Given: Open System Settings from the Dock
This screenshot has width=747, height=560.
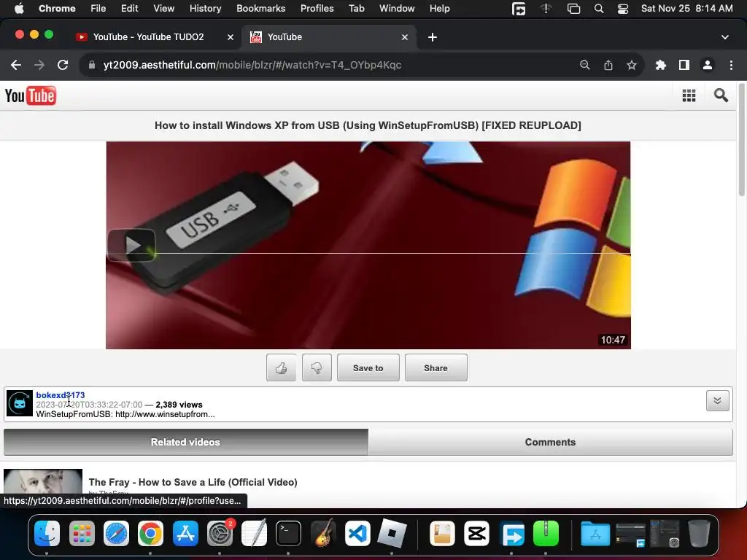Looking at the screenshot, I should click(220, 533).
